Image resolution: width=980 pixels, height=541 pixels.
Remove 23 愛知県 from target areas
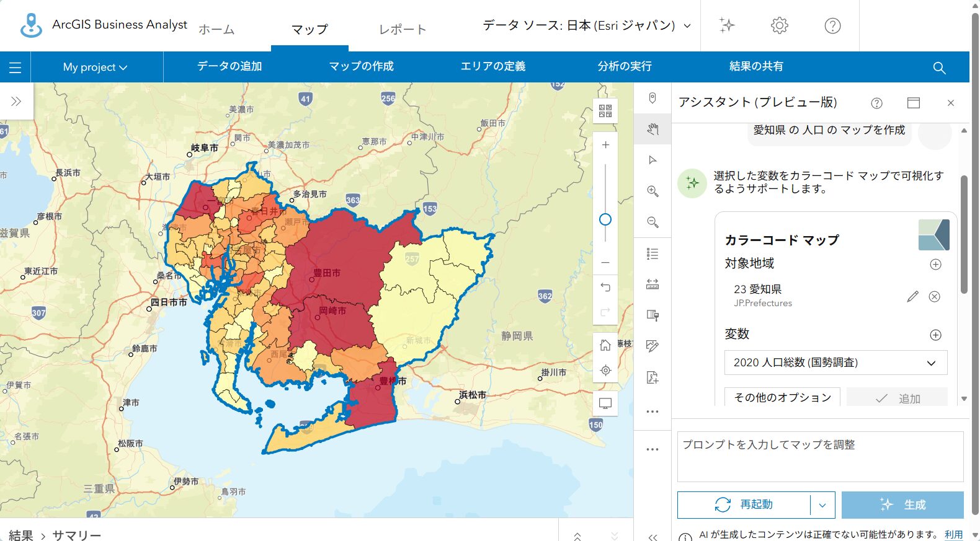click(x=935, y=296)
